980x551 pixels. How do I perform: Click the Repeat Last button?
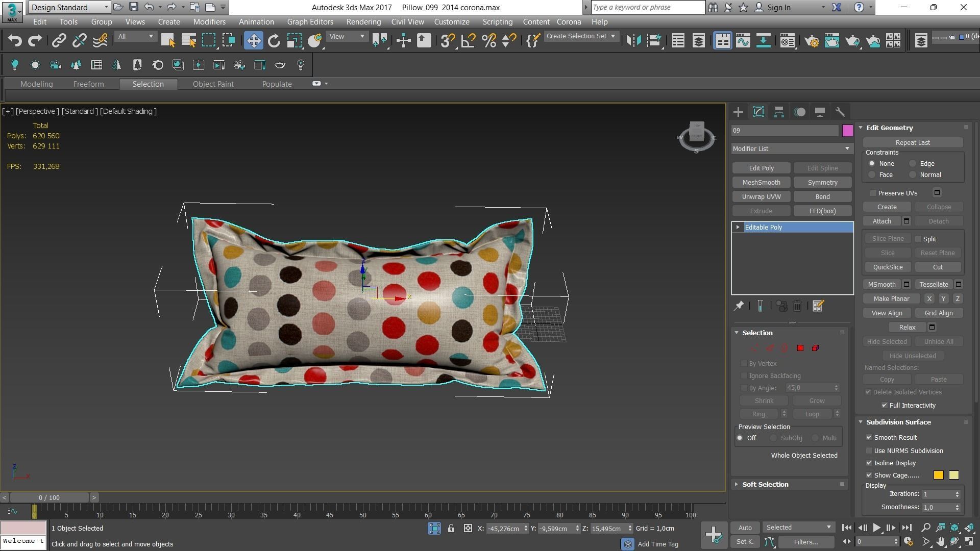[912, 143]
